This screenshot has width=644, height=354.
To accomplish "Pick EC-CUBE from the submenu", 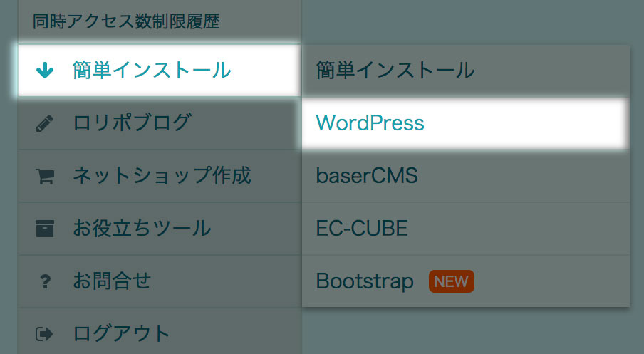I will [466, 229].
